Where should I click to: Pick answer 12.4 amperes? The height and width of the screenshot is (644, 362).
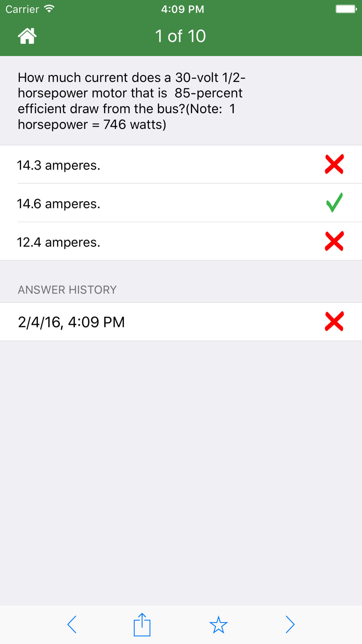(x=59, y=242)
